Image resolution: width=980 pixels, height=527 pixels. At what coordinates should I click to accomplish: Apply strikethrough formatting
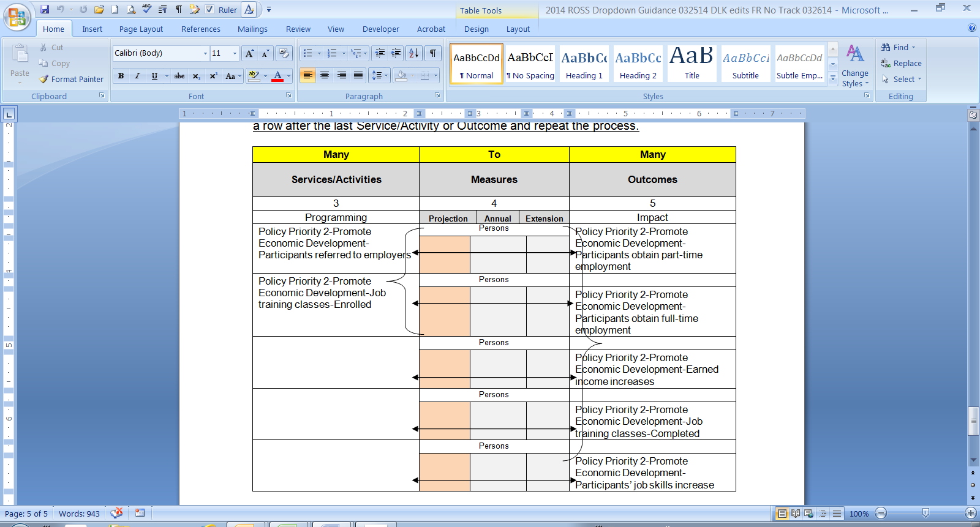pyautogui.click(x=179, y=76)
